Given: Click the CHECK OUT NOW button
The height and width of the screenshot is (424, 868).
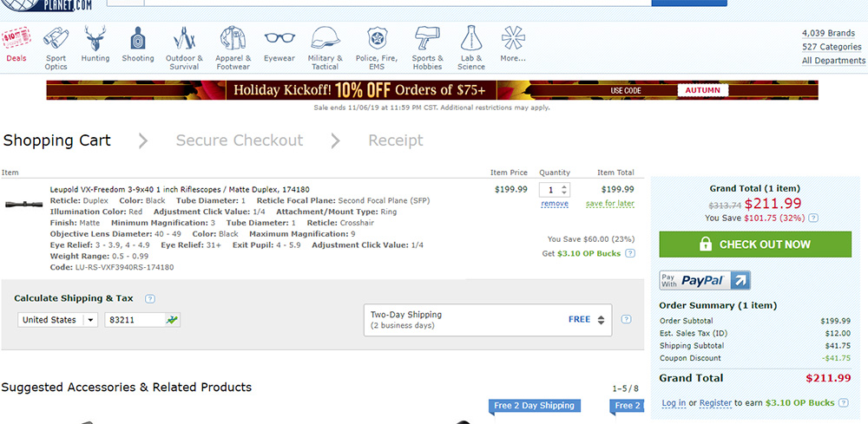Looking at the screenshot, I should coord(755,245).
